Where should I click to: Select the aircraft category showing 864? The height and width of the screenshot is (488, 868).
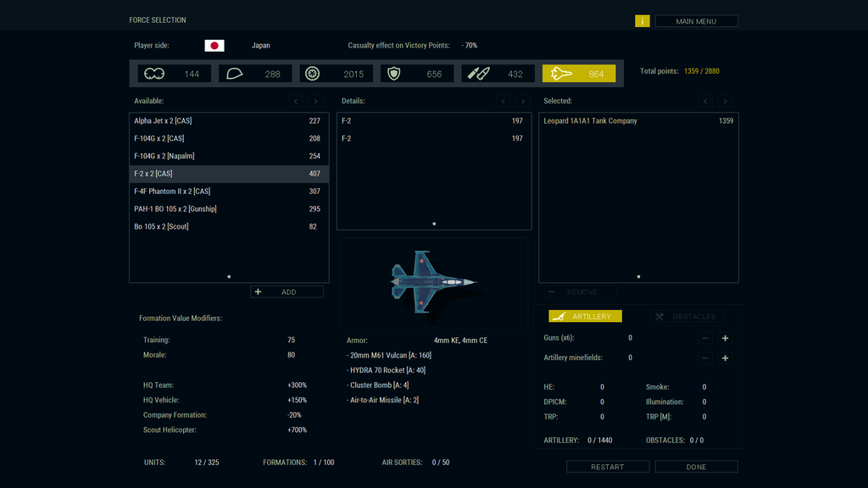(579, 74)
